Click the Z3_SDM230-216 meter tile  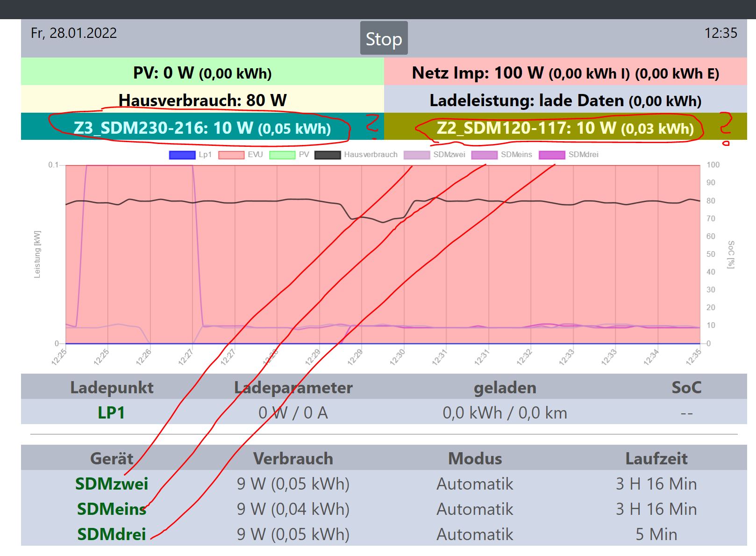click(202, 128)
